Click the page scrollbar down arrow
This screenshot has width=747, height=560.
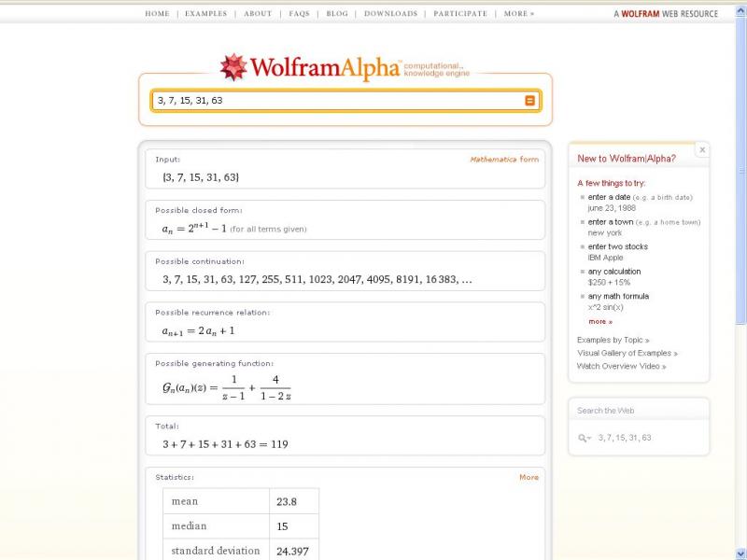pyautogui.click(x=741, y=553)
